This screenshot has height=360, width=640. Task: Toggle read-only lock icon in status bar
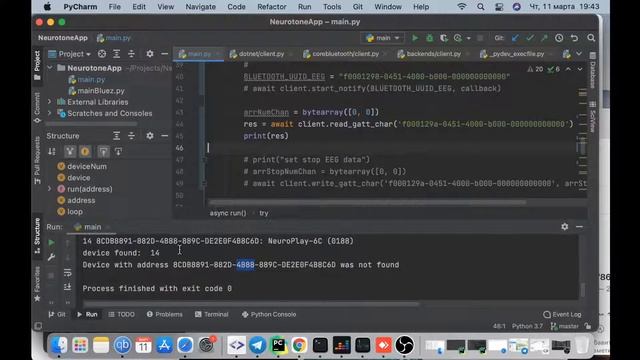click(x=588, y=326)
